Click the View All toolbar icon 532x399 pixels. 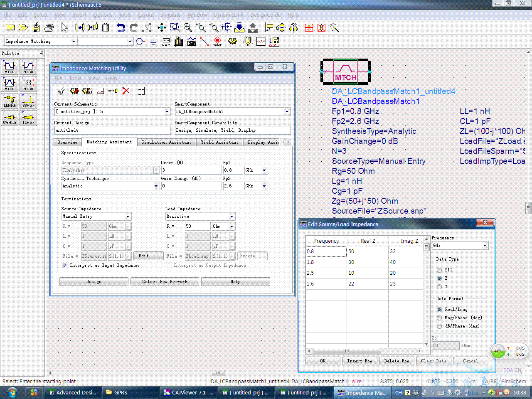coord(162,27)
